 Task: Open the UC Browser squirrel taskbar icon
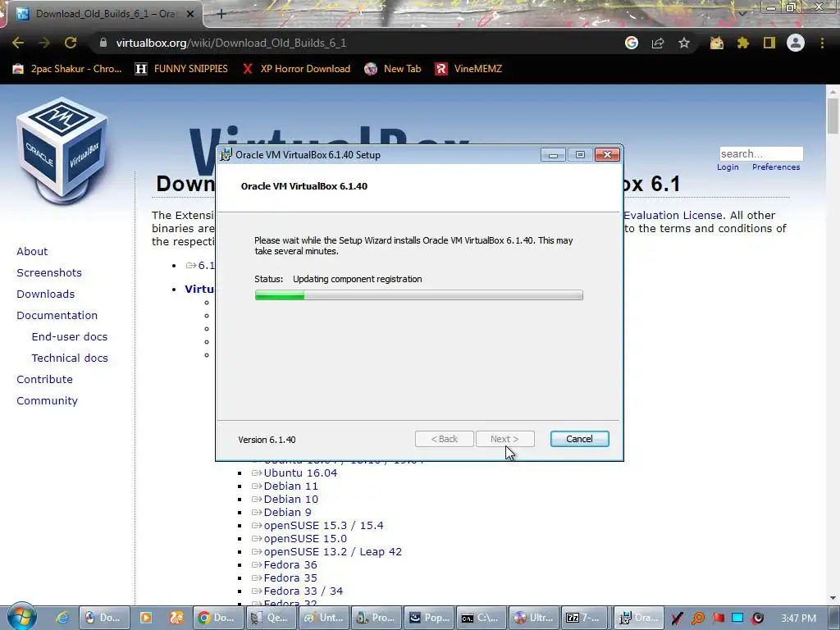[x=176, y=618]
